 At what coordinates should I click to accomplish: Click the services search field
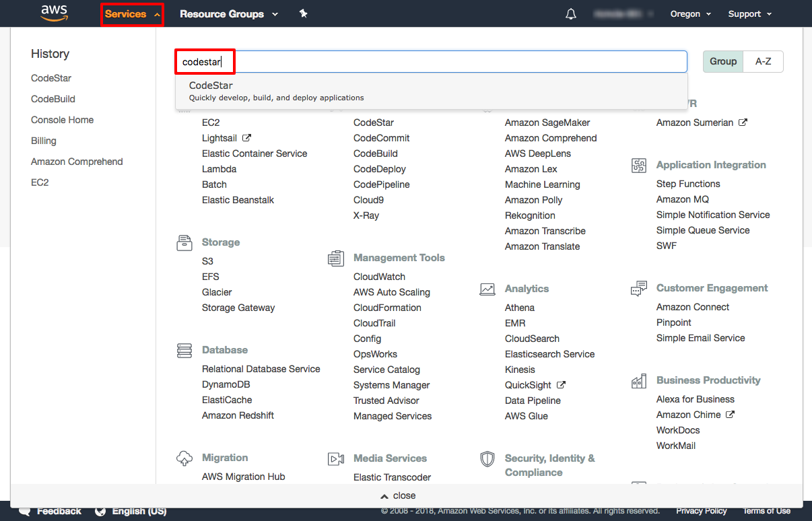click(432, 61)
